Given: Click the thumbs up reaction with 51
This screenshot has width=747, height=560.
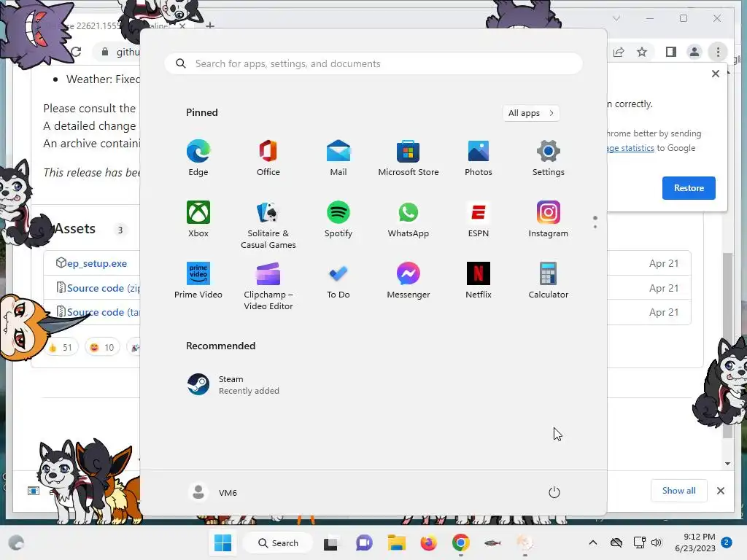Looking at the screenshot, I should 61,348.
